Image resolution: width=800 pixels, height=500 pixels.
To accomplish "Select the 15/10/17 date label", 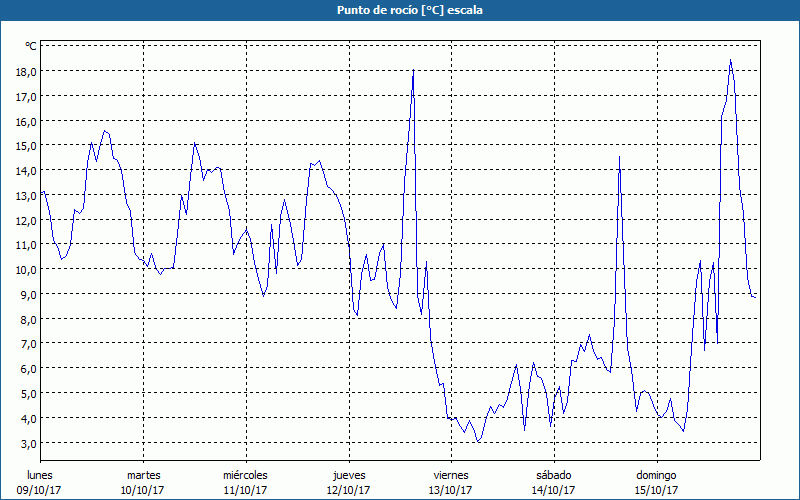I will (655, 490).
